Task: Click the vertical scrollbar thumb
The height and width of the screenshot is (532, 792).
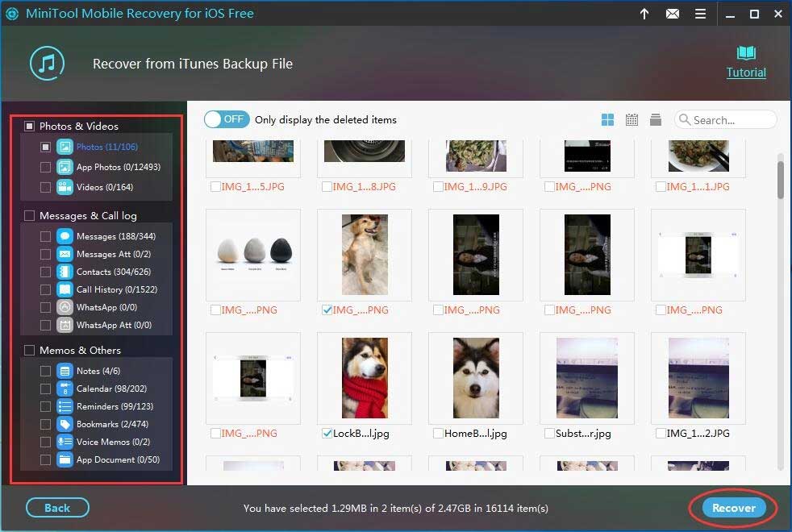Action: [781, 181]
